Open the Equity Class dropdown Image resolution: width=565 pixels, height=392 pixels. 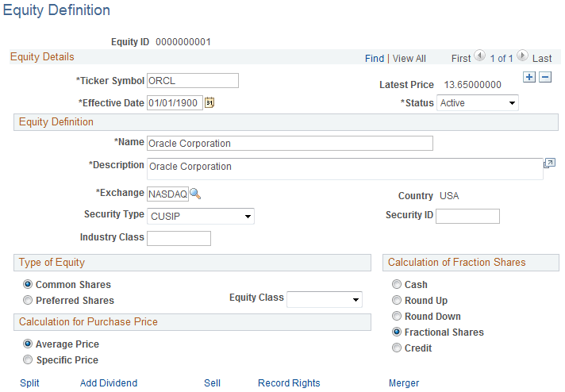point(325,299)
